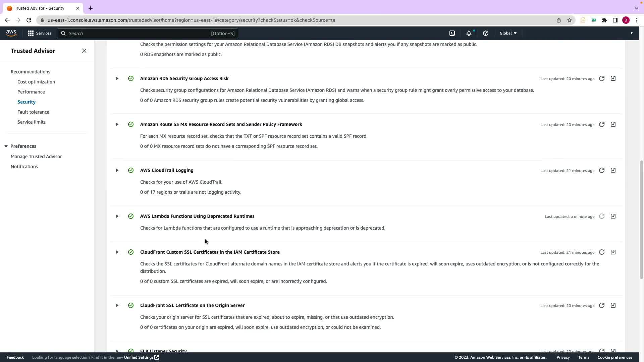Refresh CloudFront SSL Certificate on Origin Server check
The width and height of the screenshot is (644, 362).
tap(602, 305)
